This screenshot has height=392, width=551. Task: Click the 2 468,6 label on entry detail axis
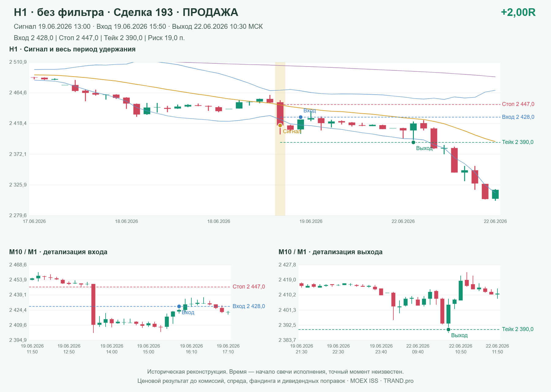point(18,265)
